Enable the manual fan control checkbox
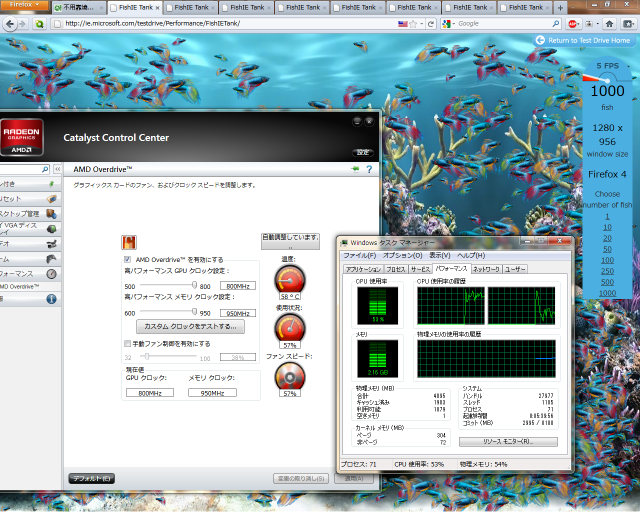 [x=128, y=343]
